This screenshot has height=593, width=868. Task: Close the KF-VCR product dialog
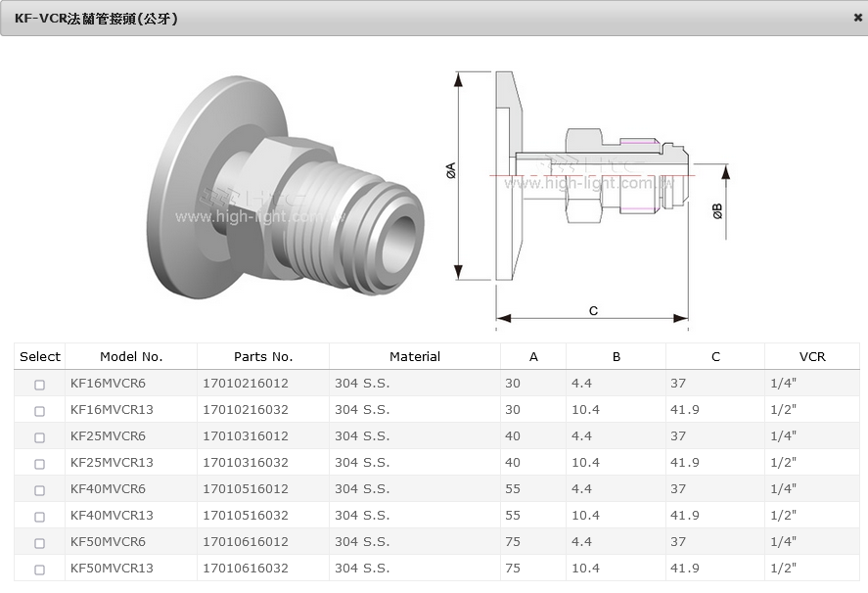857,18
